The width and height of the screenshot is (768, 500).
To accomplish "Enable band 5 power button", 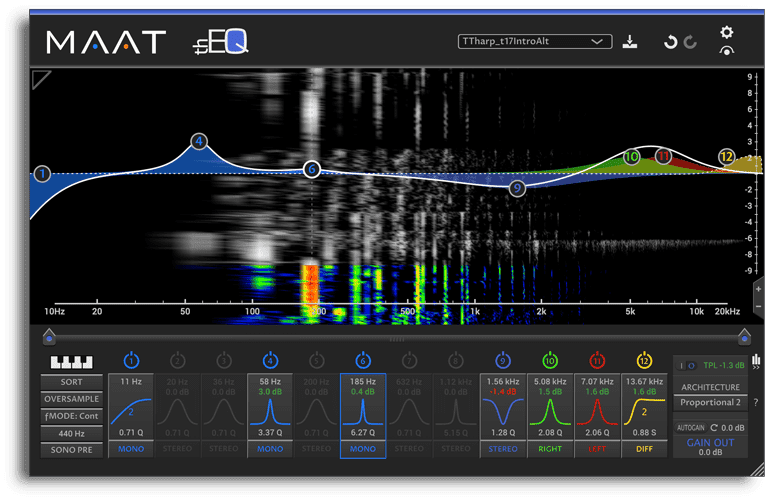I will point(316,361).
